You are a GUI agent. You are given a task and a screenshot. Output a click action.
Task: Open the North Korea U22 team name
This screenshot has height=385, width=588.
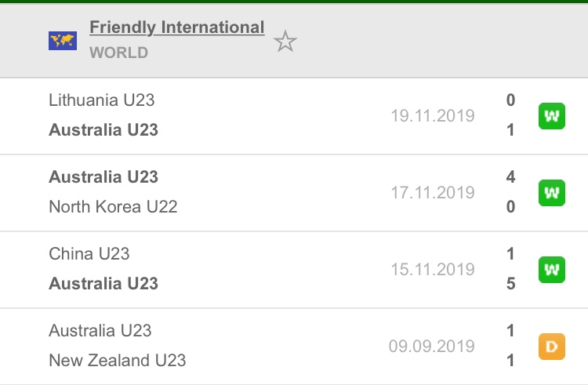pos(113,206)
